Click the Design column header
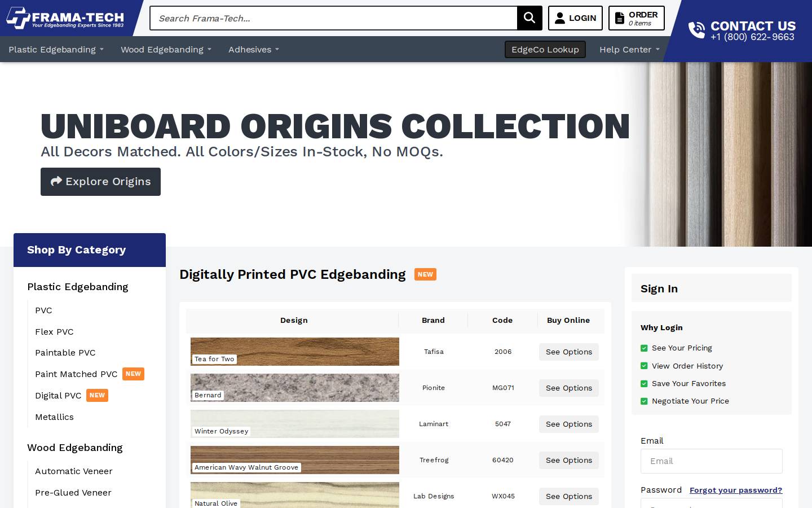 coord(294,320)
